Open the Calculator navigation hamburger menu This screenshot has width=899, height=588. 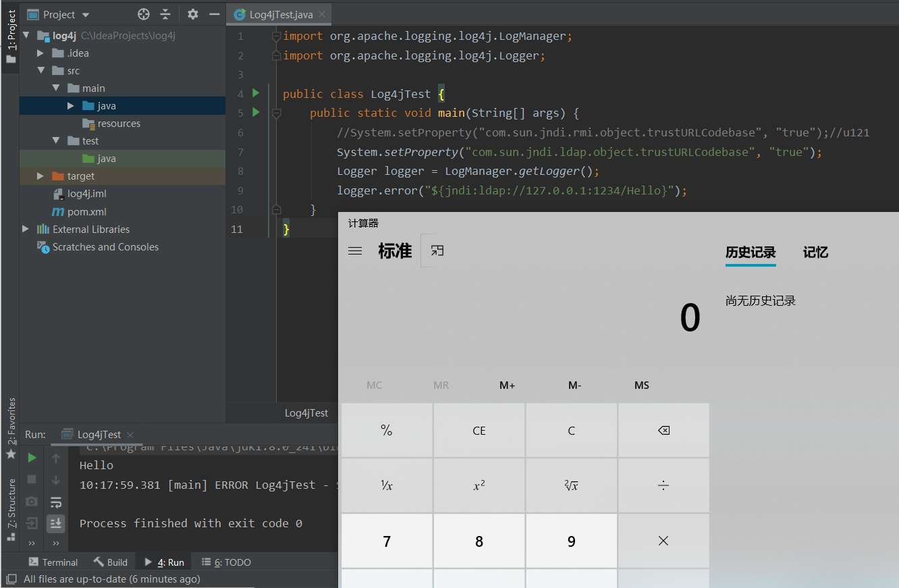point(355,250)
